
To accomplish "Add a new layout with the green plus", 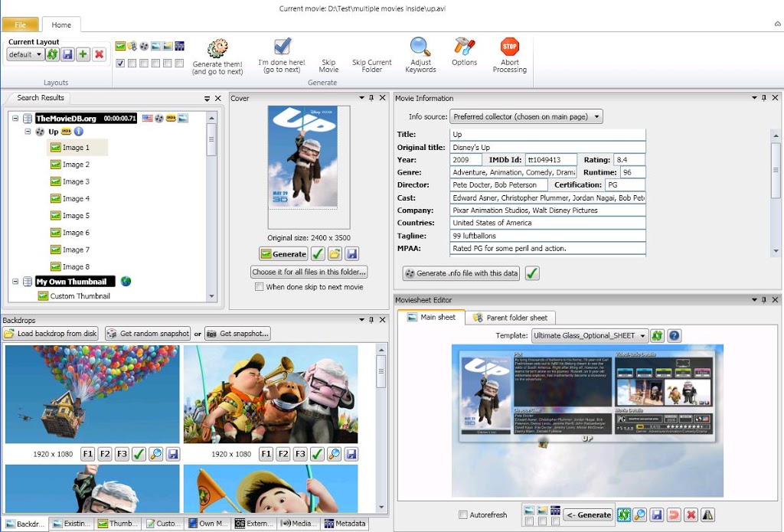I will (83, 54).
